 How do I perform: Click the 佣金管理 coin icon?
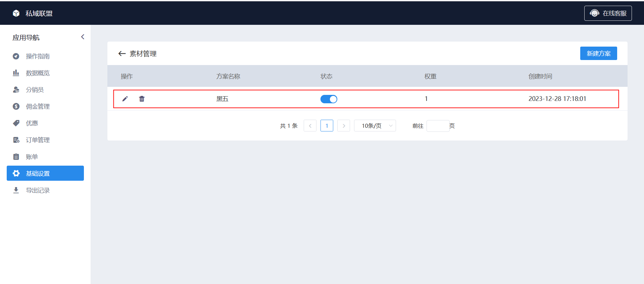click(x=16, y=106)
